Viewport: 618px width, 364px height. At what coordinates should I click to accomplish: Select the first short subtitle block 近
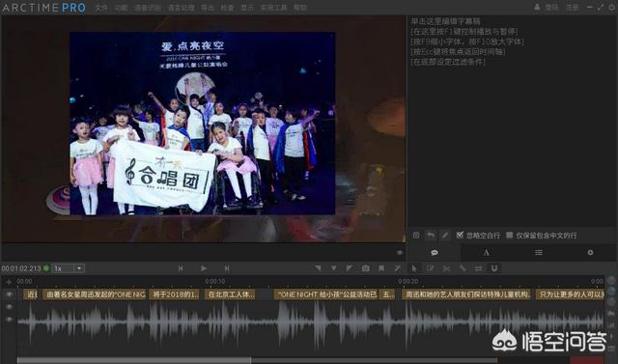pos(30,294)
